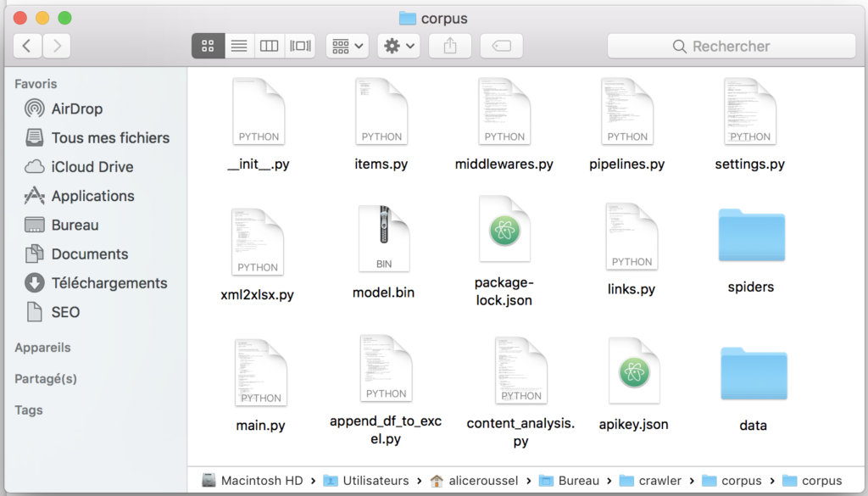Viewport: 868px width, 496px height.
Task: Go forward with the right arrow
Action: (x=57, y=46)
